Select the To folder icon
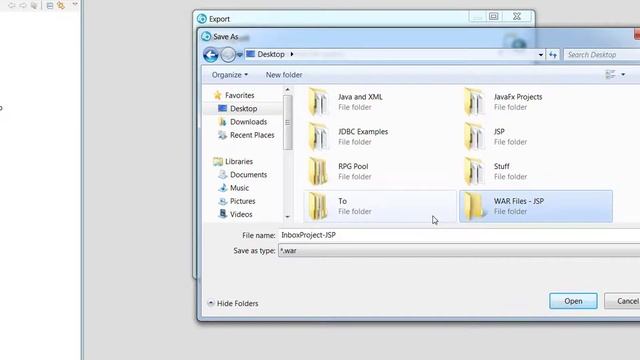This screenshot has width=640, height=360. tap(318, 206)
